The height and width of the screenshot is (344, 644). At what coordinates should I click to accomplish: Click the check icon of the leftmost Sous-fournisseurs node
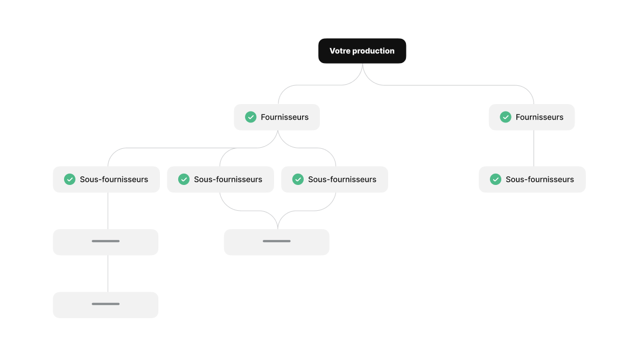(70, 180)
